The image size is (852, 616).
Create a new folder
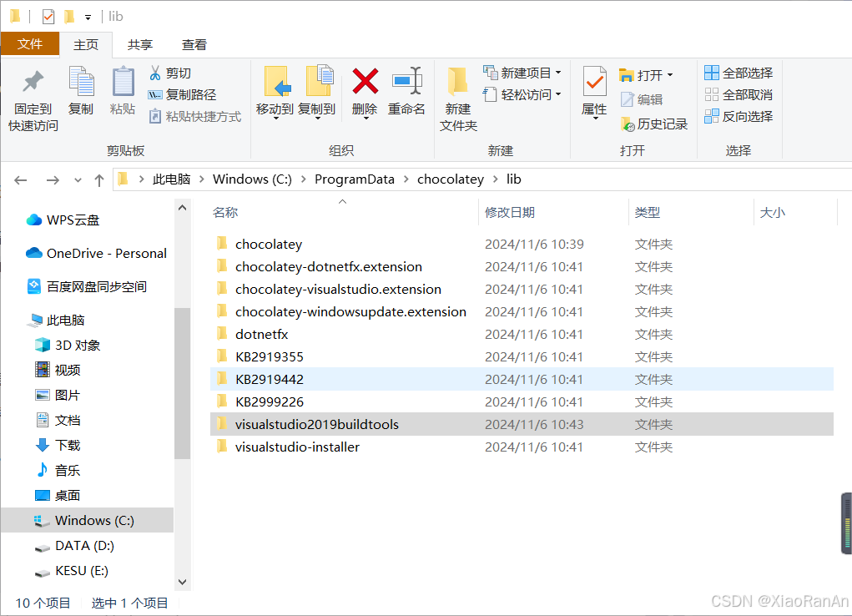[x=458, y=99]
